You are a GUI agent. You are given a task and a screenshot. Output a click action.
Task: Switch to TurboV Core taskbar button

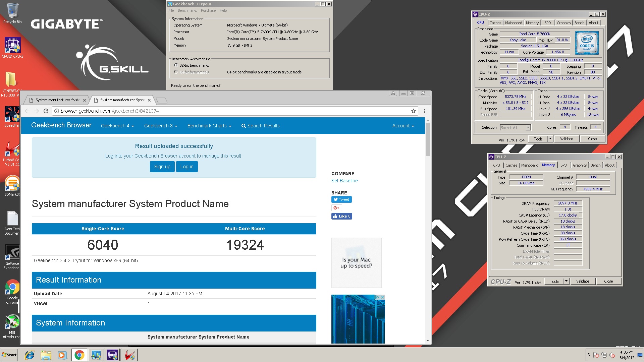click(x=129, y=355)
